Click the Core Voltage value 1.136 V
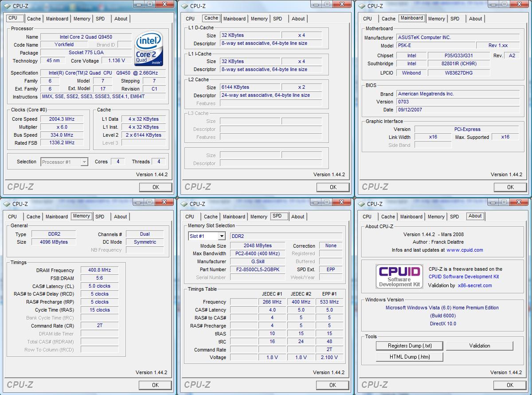This screenshot has height=395, width=532. pos(117,61)
